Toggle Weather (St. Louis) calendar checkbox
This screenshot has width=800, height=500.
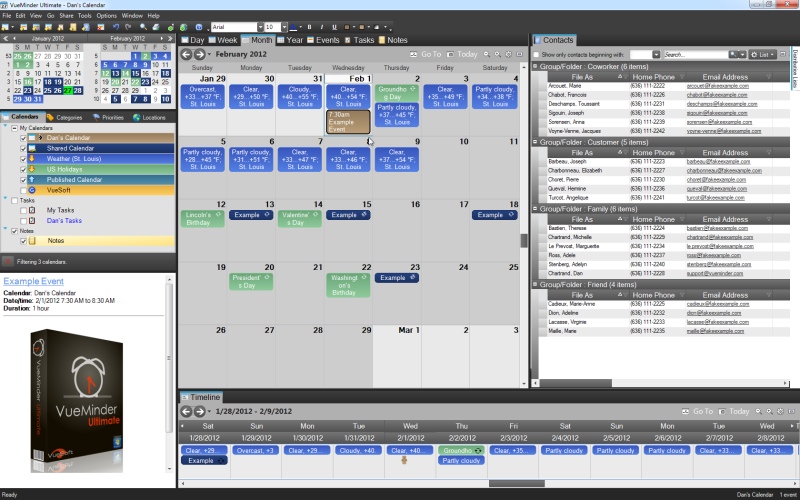click(23, 159)
